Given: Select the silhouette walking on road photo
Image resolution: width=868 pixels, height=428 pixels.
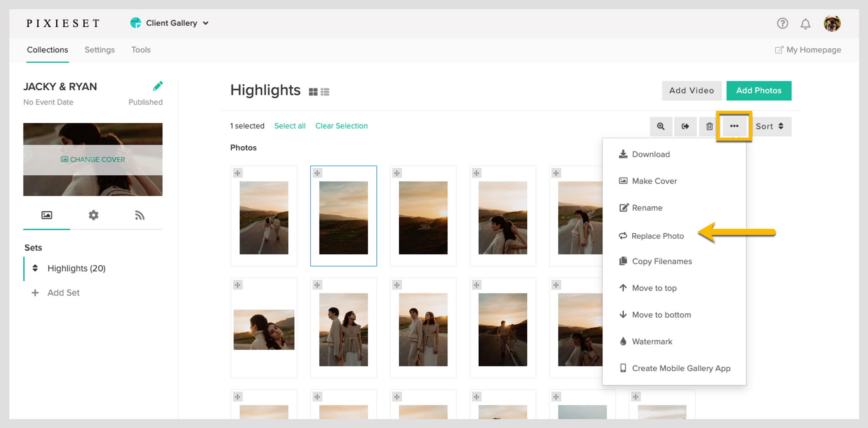Looking at the screenshot, I should (503, 329).
